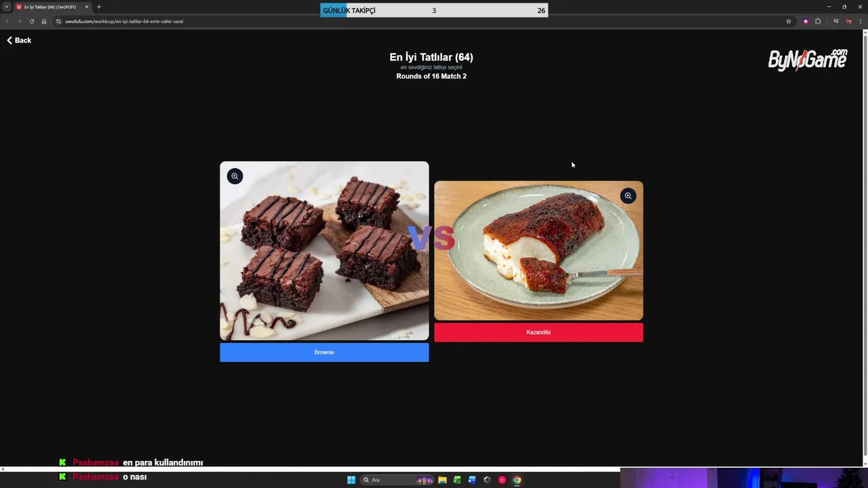Viewport: 868px width, 488px height.
Task: Close the UwUFUFU browser tab
Action: pos(87,7)
